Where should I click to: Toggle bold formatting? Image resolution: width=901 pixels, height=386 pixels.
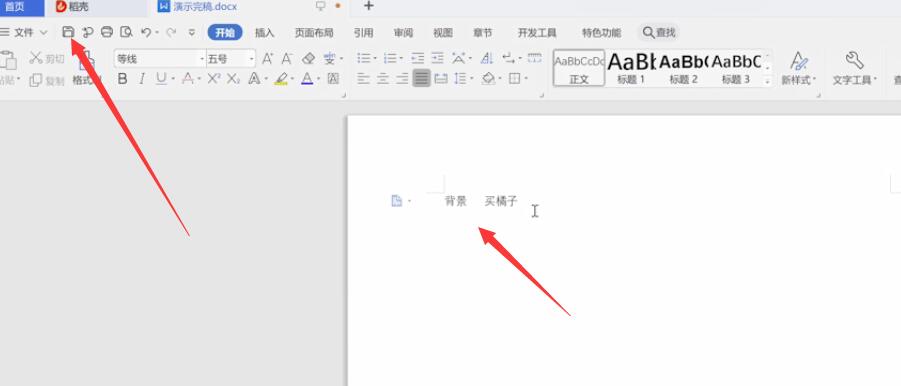[x=122, y=79]
